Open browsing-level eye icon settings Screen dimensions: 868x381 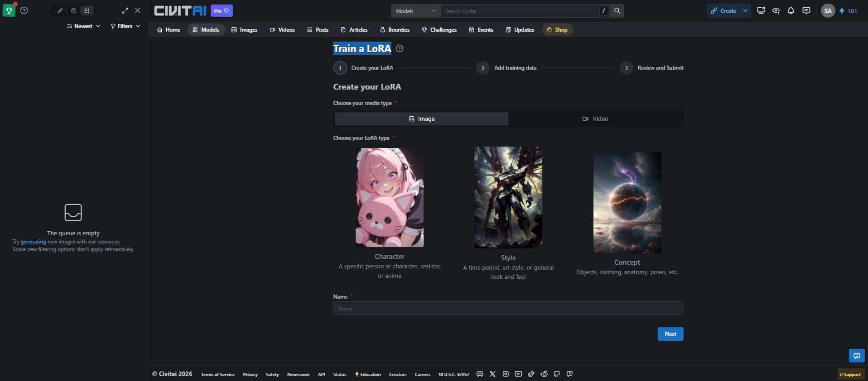coord(776,11)
